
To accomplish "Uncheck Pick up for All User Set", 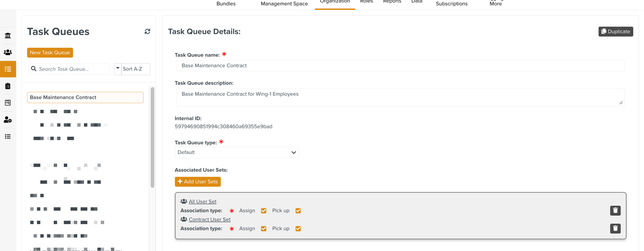I will coord(298,211).
